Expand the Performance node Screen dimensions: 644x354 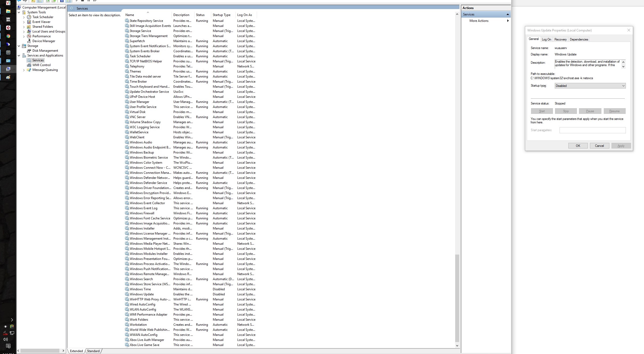(x=24, y=36)
